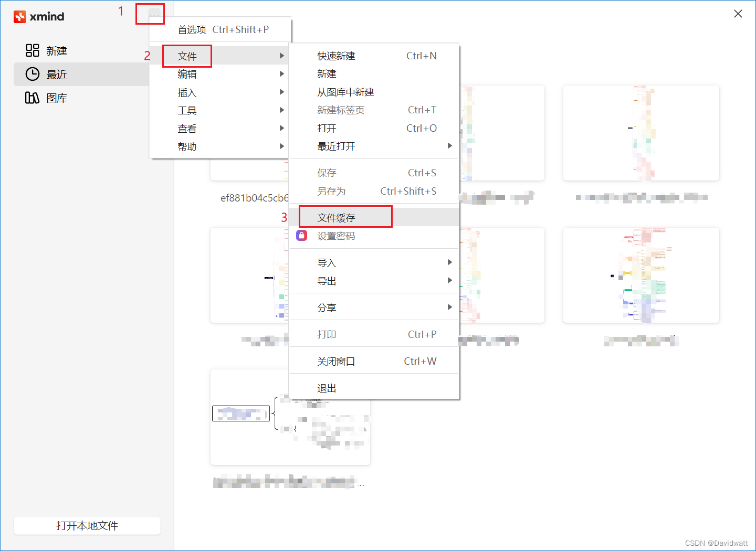Open the 工具 submenu
Image resolution: width=756 pixels, height=551 pixels.
tap(219, 110)
